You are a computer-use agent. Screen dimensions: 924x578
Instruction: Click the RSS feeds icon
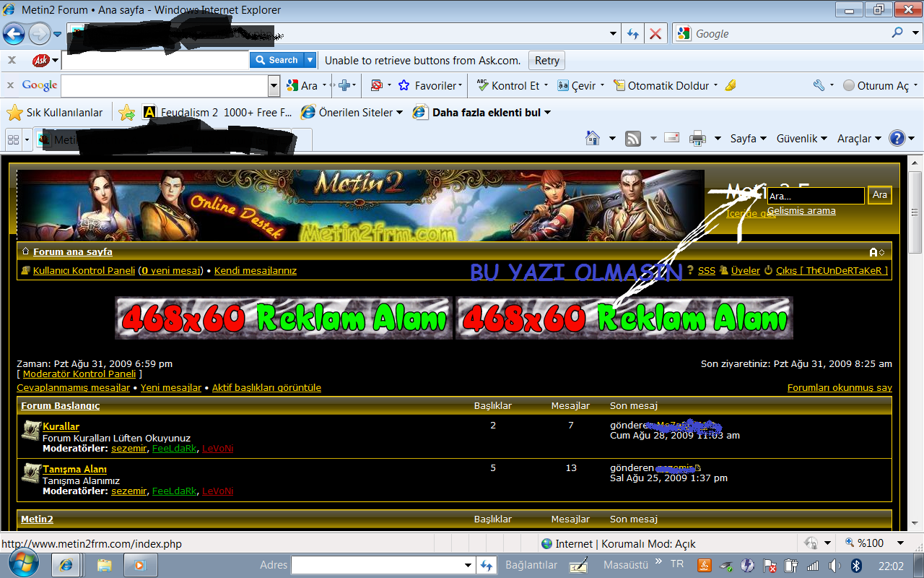633,139
